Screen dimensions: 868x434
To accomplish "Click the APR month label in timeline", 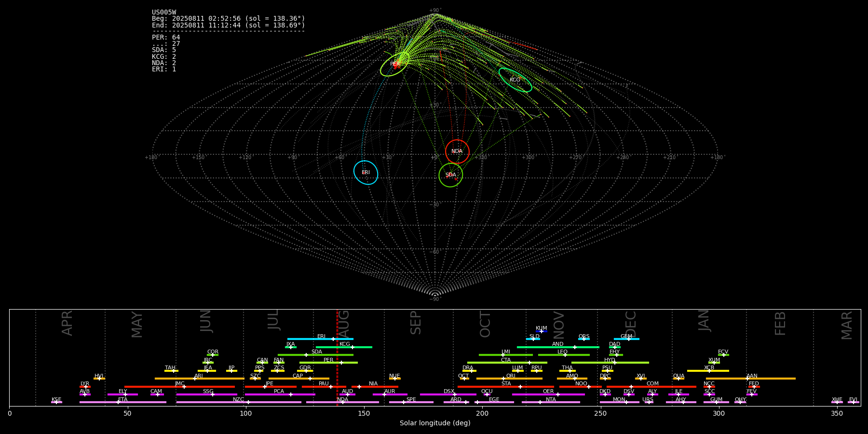I will [67, 323].
